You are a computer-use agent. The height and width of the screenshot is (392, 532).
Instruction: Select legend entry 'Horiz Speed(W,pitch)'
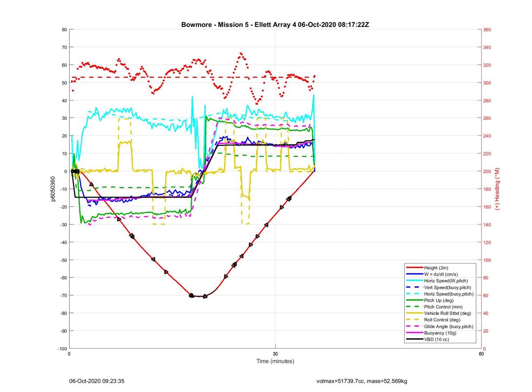(x=445, y=281)
